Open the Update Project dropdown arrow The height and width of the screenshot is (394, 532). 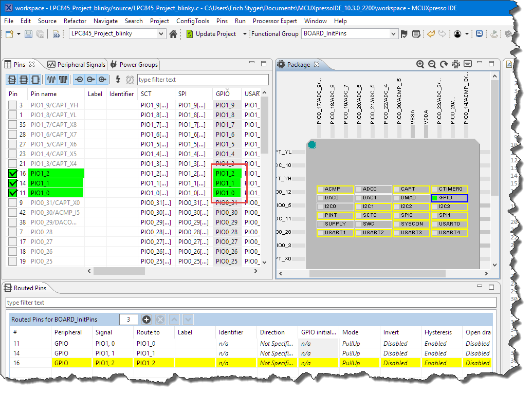tap(244, 34)
